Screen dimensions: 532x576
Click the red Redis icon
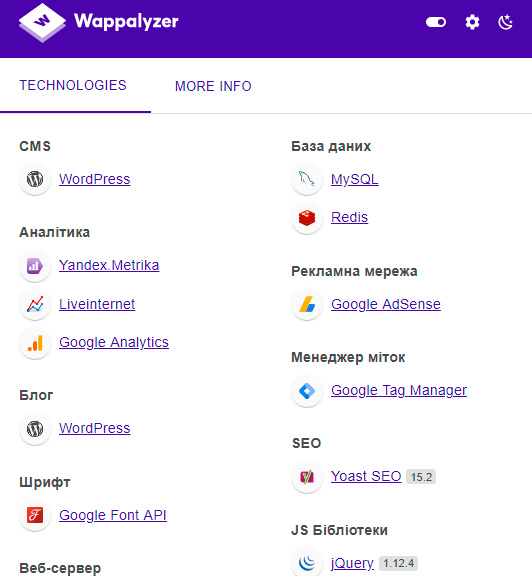click(x=307, y=218)
